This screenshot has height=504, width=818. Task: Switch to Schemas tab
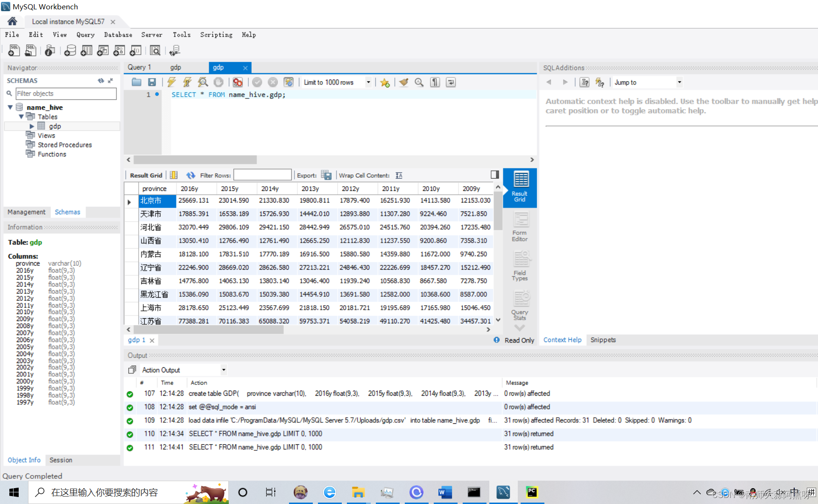pos(68,212)
